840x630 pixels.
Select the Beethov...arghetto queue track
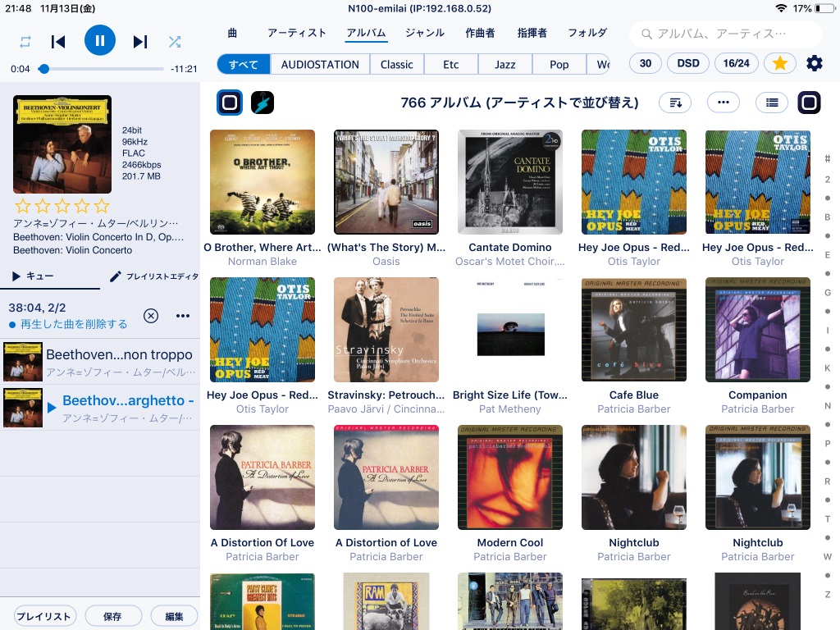100,408
